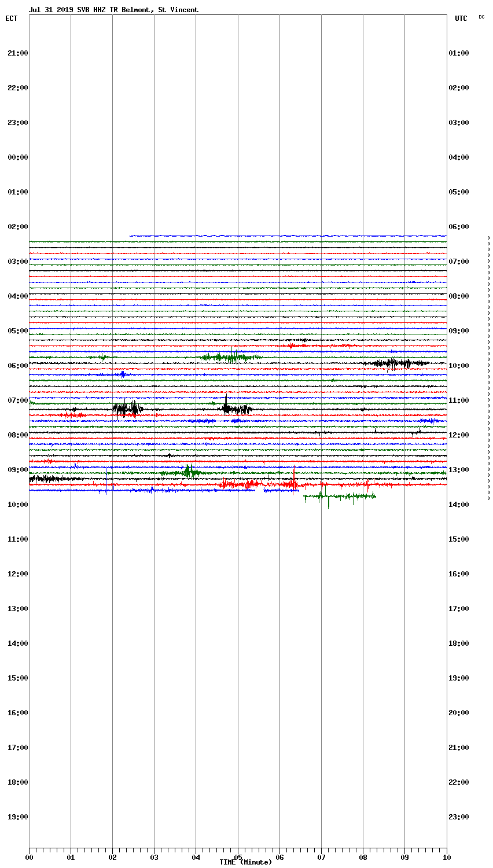This screenshot has width=493, height=868.
Task: Select the 18:00 label on ECT axis
Action: pyautogui.click(x=18, y=782)
